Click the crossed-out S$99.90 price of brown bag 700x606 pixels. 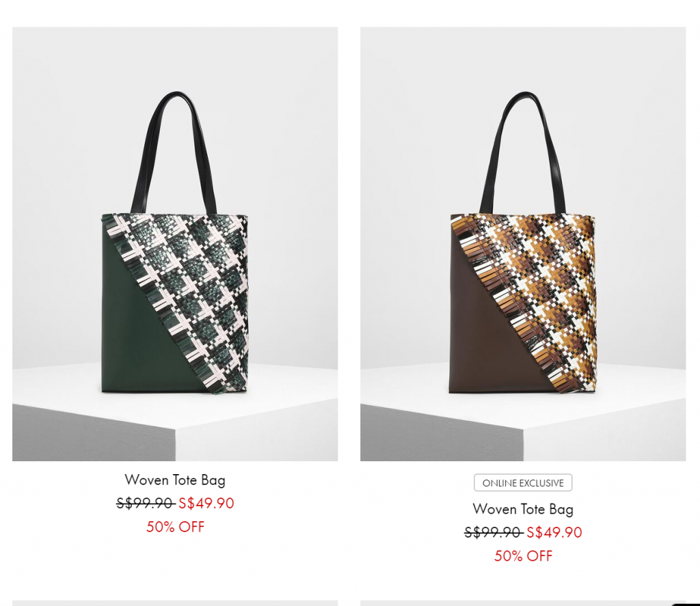494,532
